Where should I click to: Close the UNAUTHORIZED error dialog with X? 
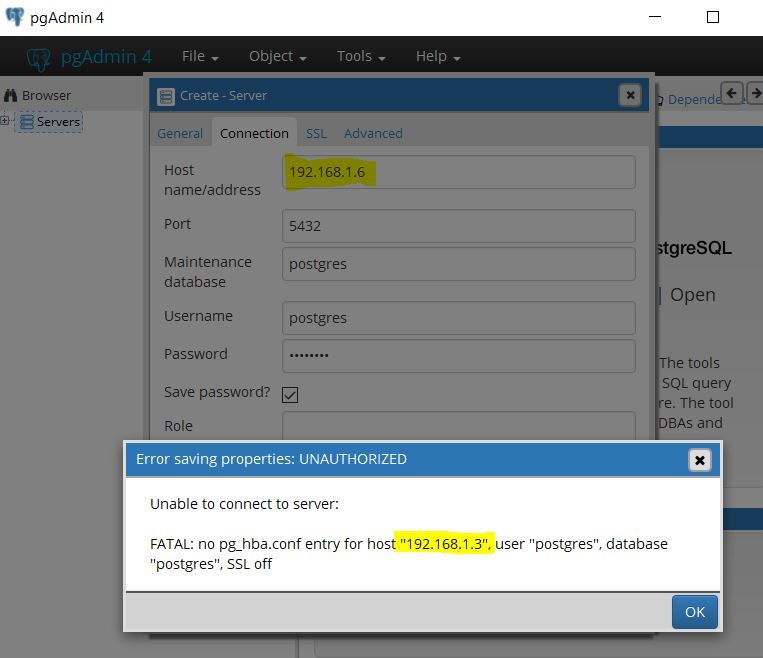point(700,460)
